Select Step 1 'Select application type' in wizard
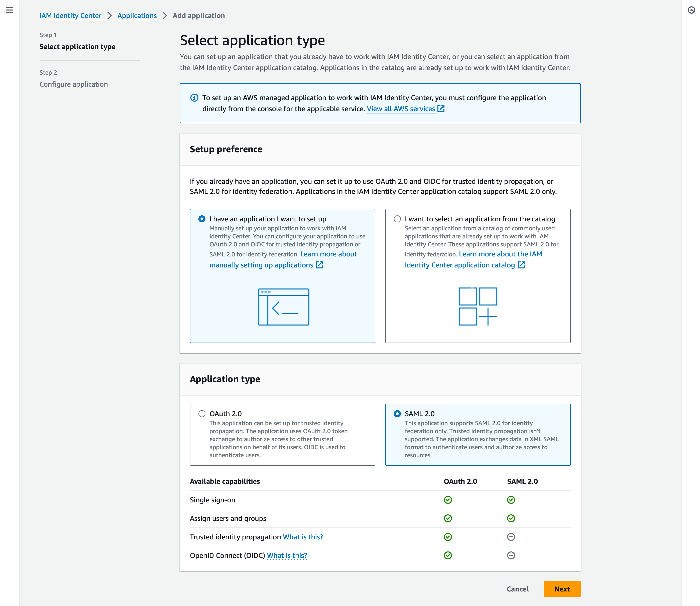 (77, 47)
